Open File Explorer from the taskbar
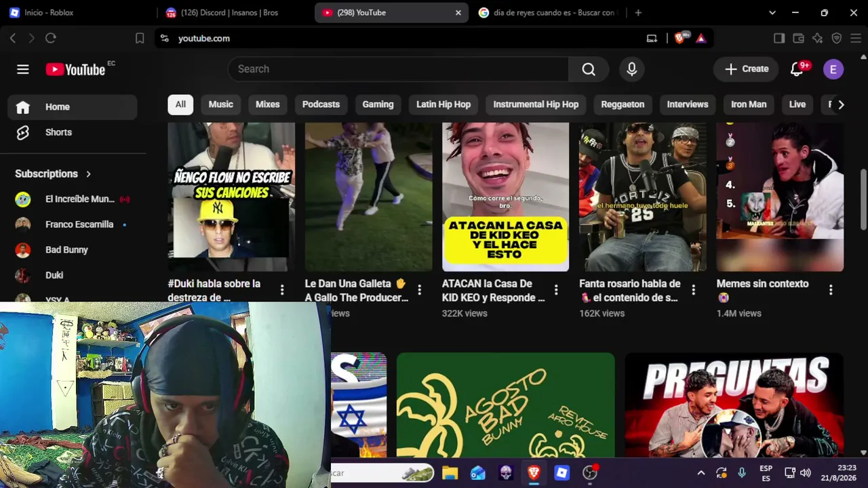 [x=450, y=472]
